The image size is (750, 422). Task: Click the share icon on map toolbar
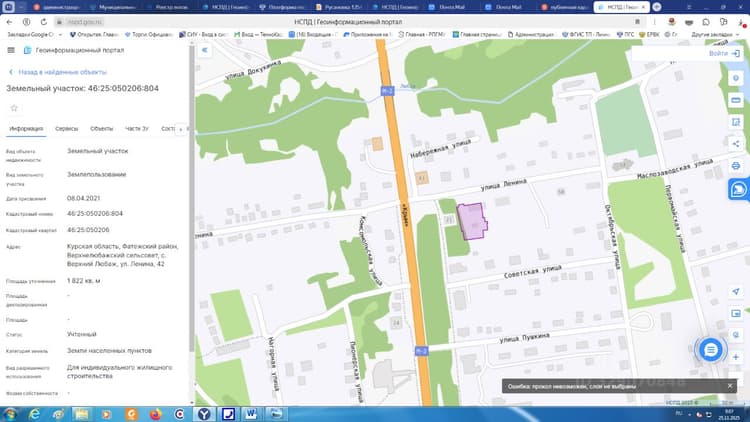(736, 144)
